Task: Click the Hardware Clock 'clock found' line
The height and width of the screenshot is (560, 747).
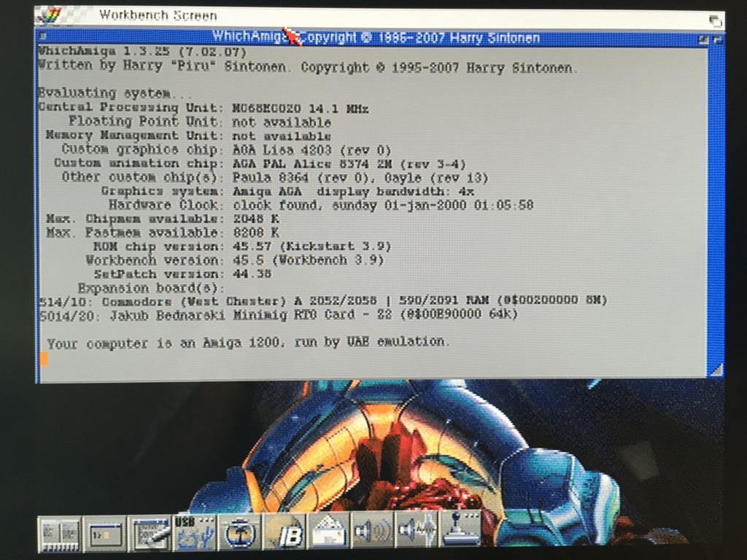Action: click(321, 205)
